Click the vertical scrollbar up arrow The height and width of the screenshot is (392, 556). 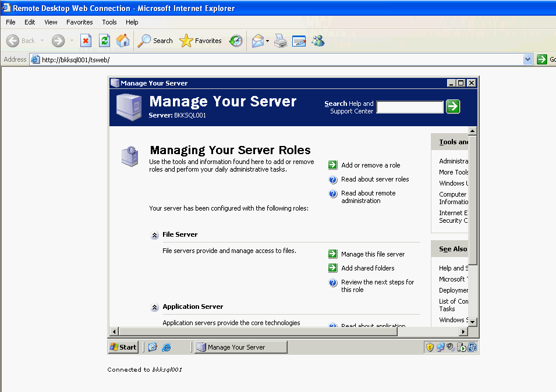tap(472, 131)
